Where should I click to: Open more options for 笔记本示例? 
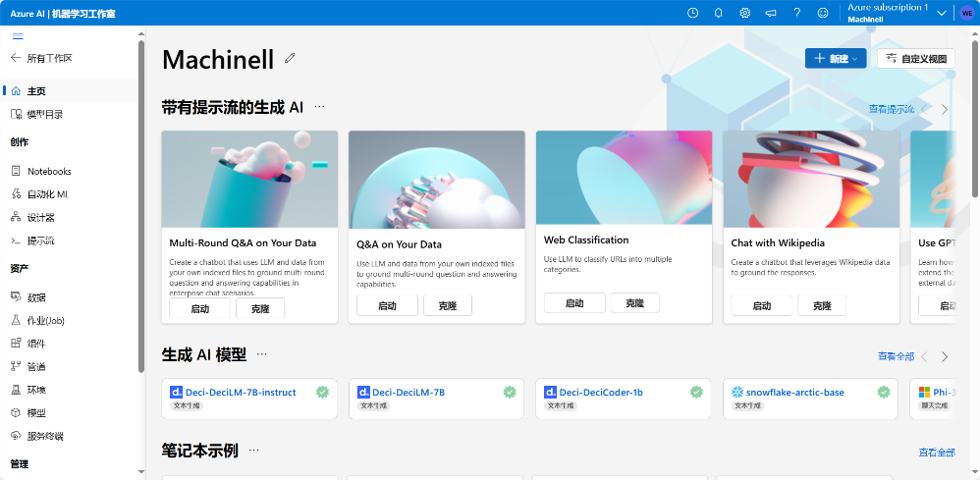click(x=253, y=450)
